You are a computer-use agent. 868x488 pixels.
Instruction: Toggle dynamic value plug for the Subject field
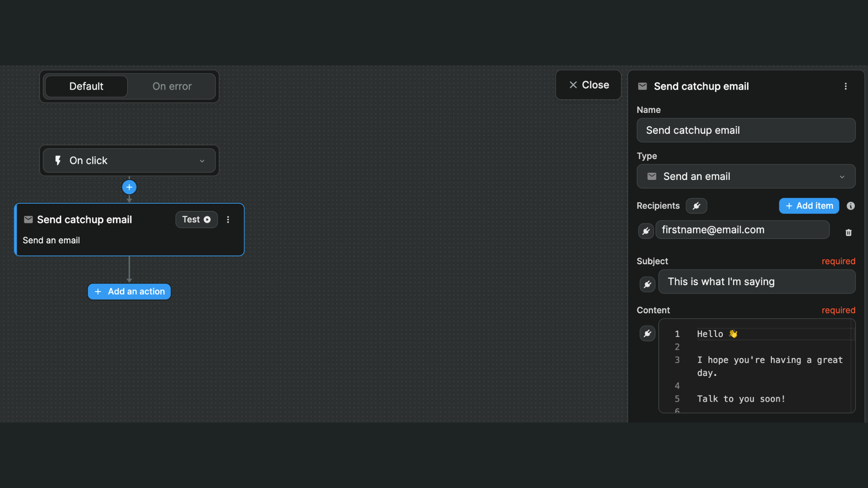647,284
